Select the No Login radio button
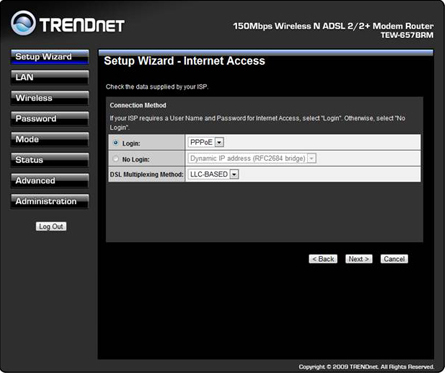This screenshot has width=445, height=373. pos(115,159)
